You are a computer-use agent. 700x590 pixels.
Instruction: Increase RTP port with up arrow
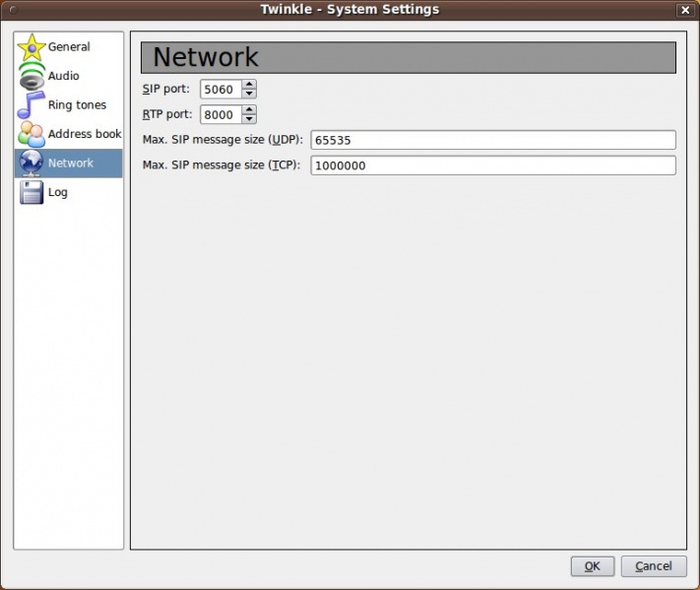[x=249, y=109]
